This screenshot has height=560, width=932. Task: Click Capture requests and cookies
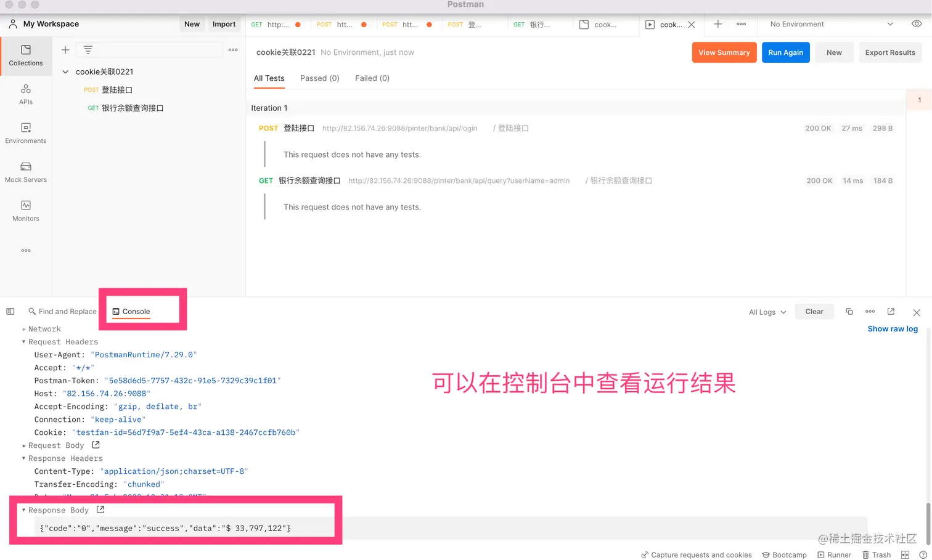(x=696, y=554)
